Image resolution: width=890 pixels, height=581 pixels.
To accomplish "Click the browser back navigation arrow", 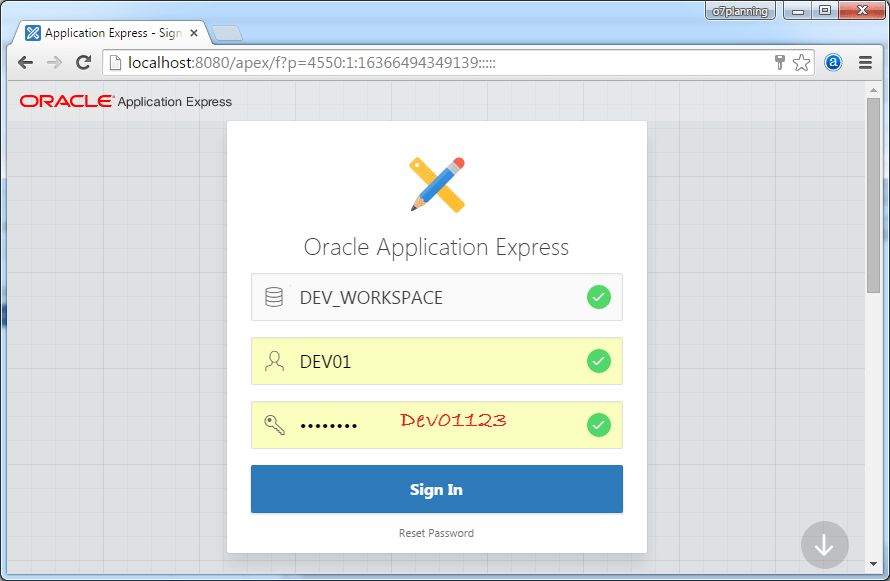I will point(24,62).
